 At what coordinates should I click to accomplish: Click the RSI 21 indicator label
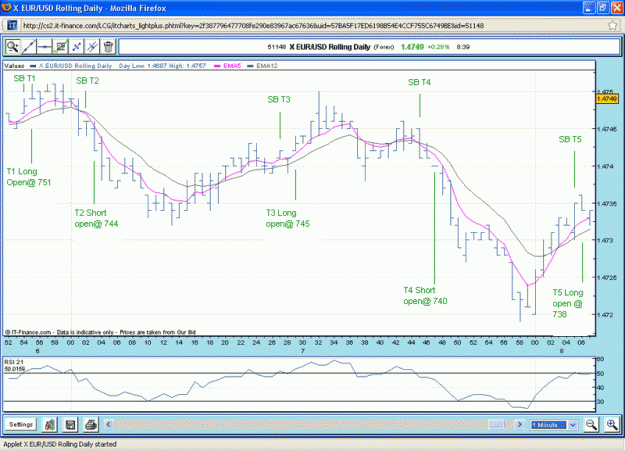(x=14, y=362)
